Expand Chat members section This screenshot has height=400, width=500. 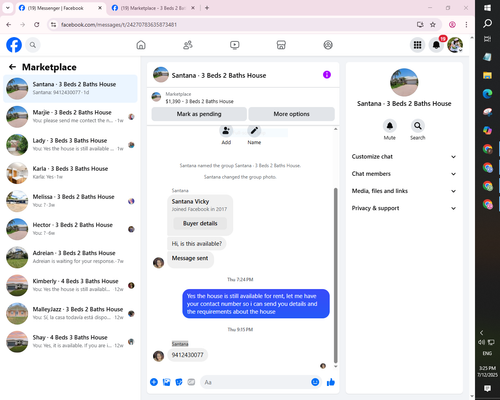pyautogui.click(x=404, y=174)
